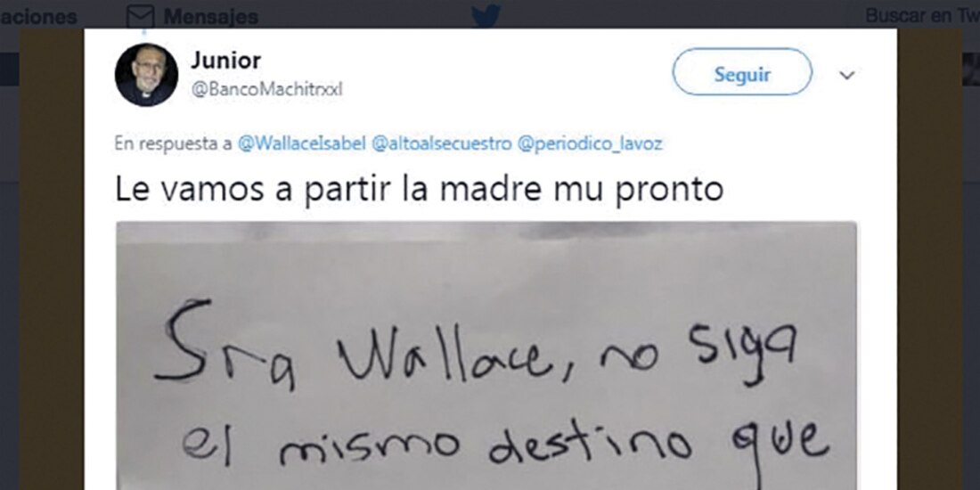The image size is (980, 490).
Task: Click the Twitter bird logo
Action: coord(486,14)
